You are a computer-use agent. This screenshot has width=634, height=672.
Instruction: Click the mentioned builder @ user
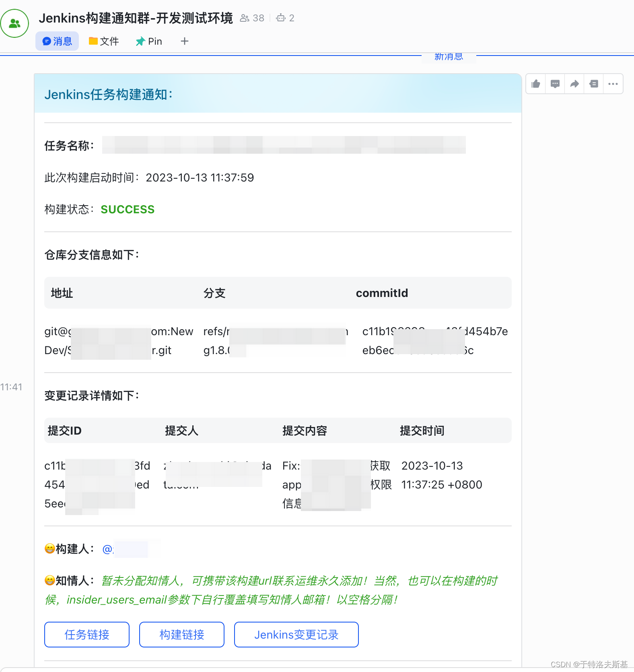click(125, 549)
